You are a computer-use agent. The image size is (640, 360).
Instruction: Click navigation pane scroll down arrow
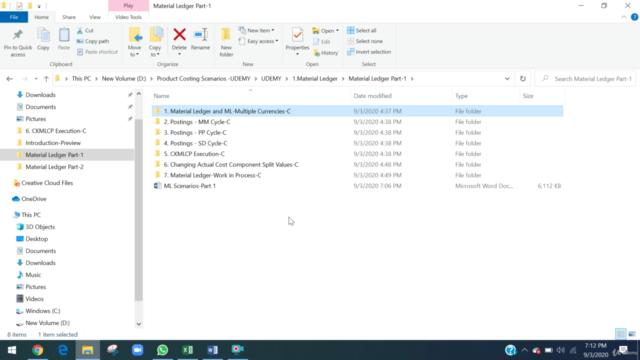click(139, 324)
